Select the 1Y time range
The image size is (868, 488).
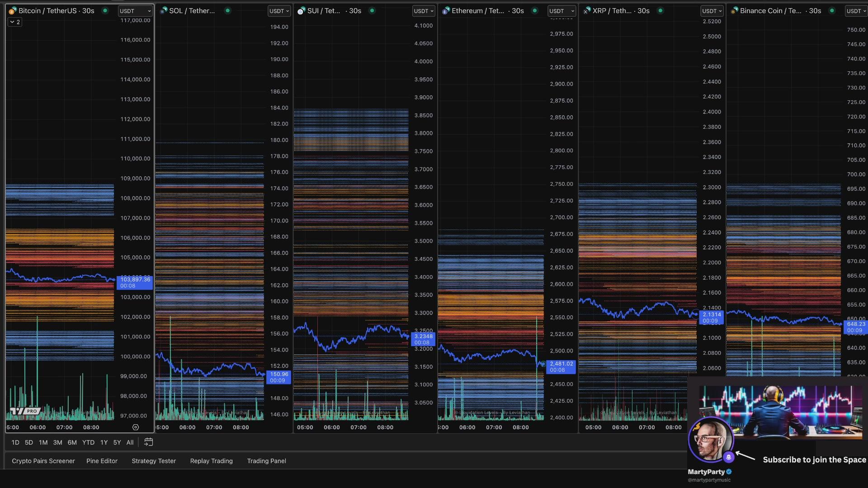[x=104, y=442]
